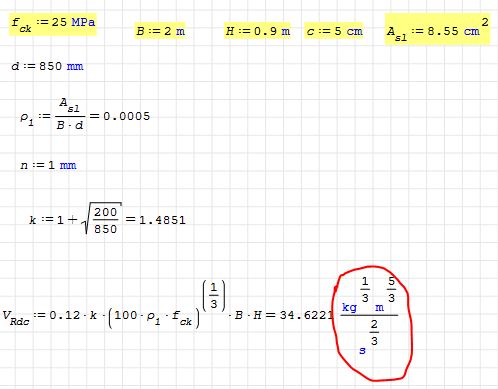Click the k result 1.4851
This screenshot has width=498, height=389.
click(162, 220)
